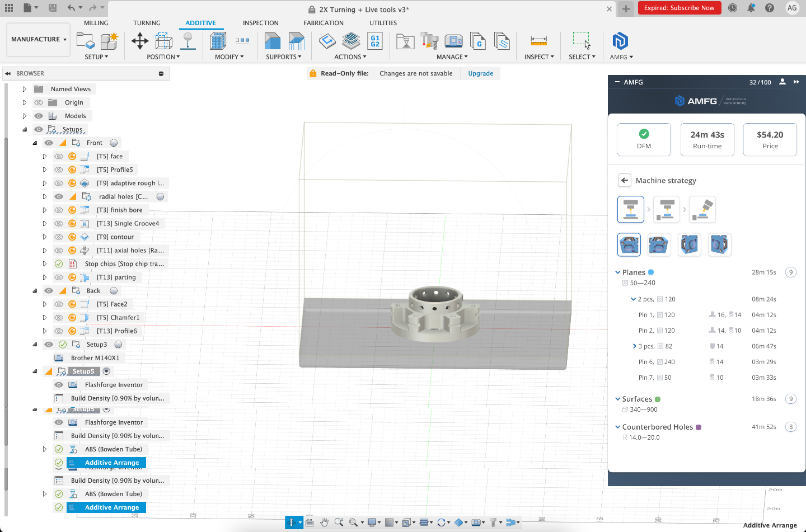The height and width of the screenshot is (532, 806).
Task: Toggle visibility of the Front setup
Action: coord(49,143)
